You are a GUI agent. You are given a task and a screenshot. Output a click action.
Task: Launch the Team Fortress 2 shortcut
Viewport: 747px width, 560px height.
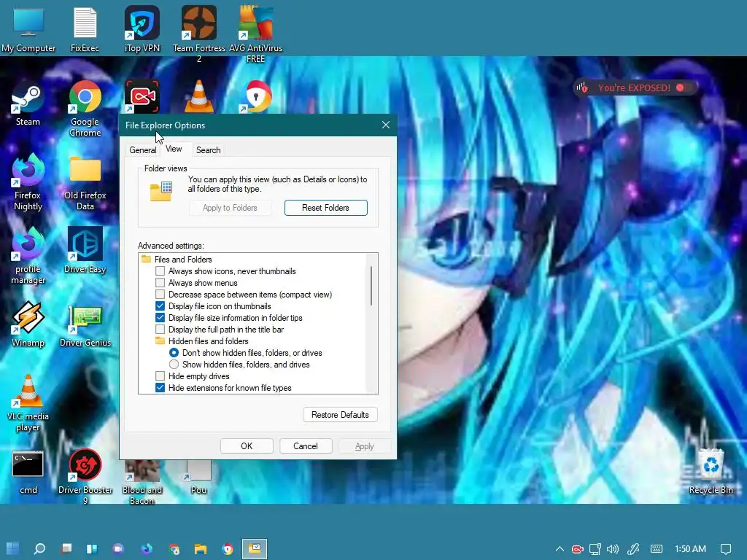[199, 34]
